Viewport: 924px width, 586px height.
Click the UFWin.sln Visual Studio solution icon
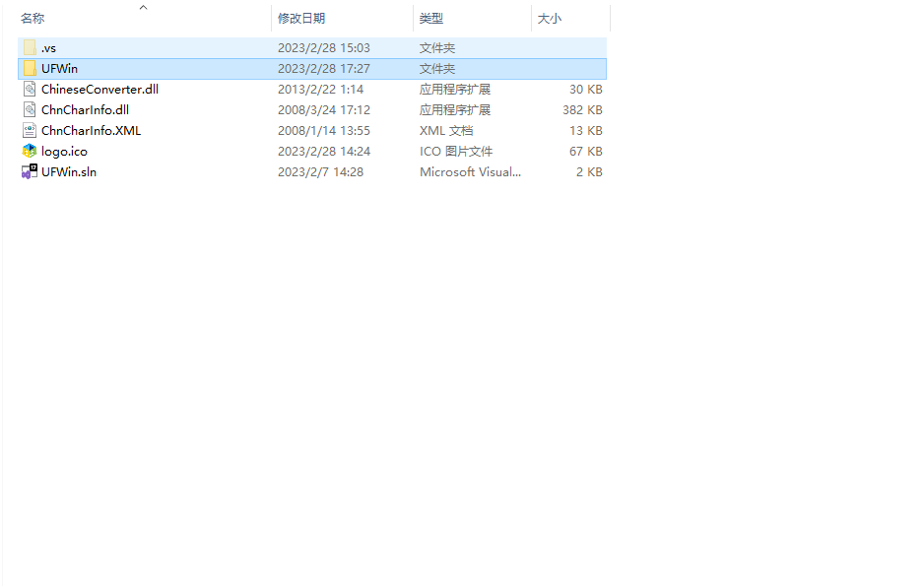[x=30, y=171]
